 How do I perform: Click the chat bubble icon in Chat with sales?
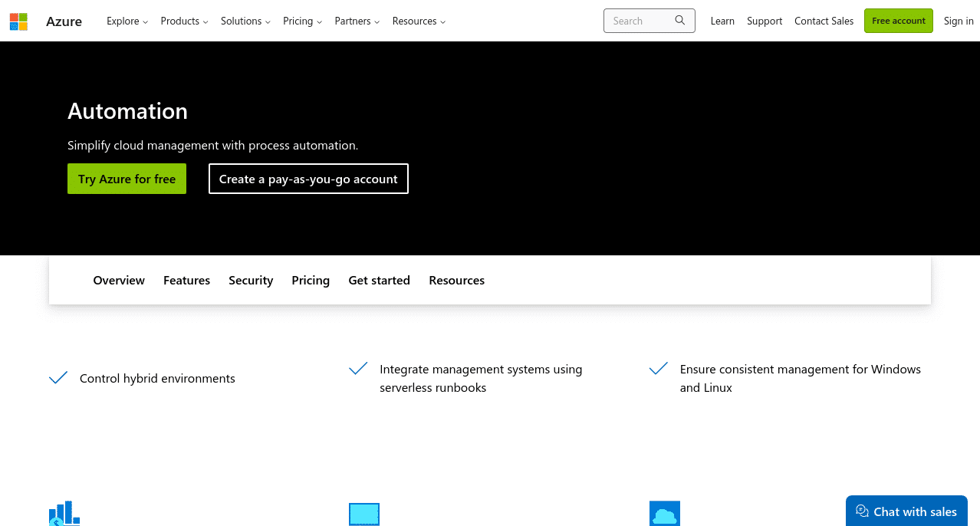click(x=862, y=511)
